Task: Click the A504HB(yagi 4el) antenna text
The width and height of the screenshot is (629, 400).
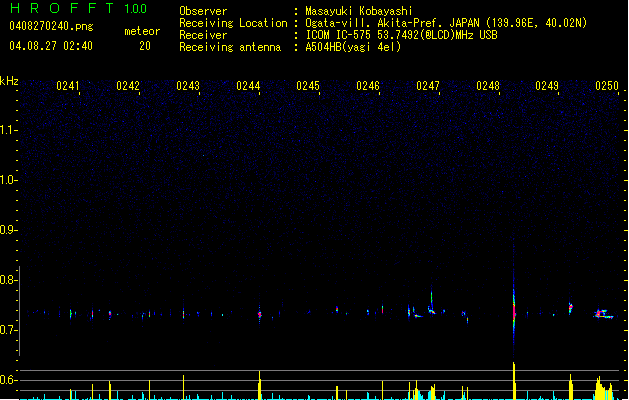Action: tap(353, 47)
